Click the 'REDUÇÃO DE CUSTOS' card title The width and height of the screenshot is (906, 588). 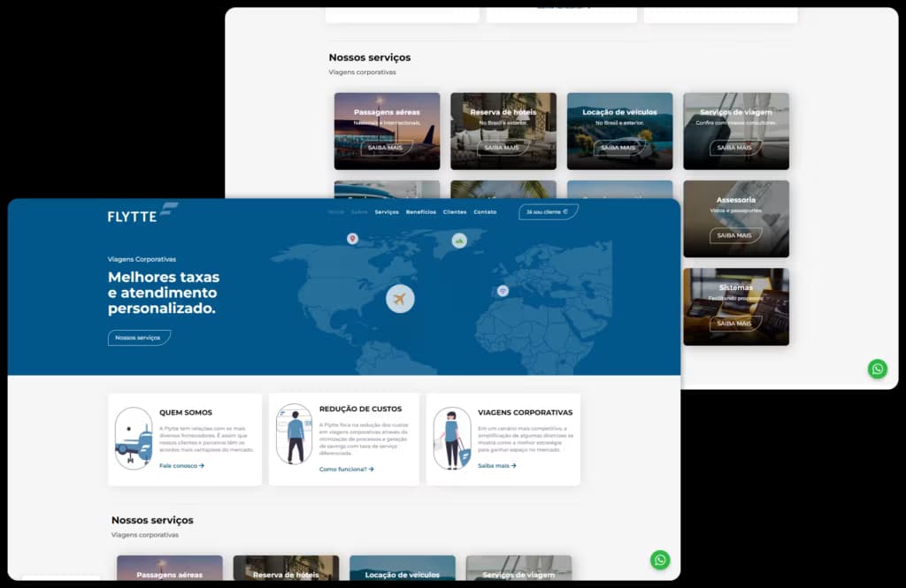[361, 409]
